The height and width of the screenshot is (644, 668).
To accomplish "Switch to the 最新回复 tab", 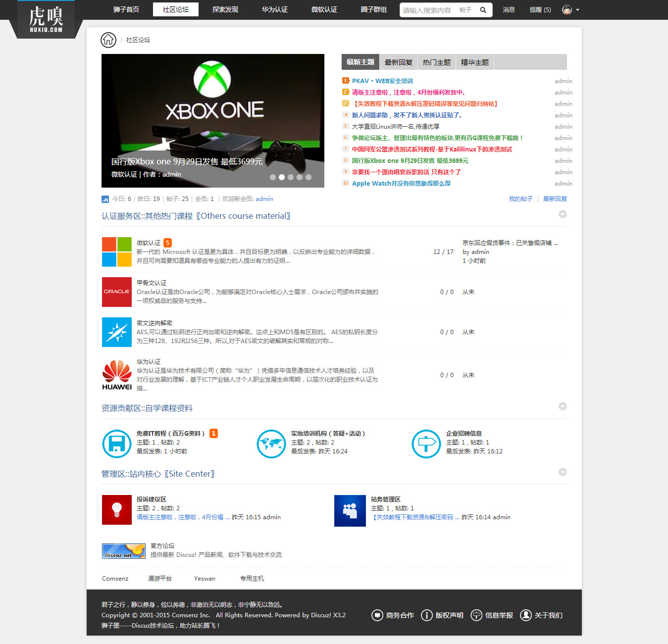I will click(399, 62).
